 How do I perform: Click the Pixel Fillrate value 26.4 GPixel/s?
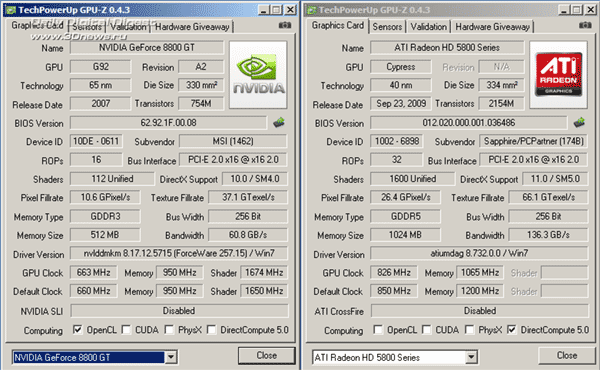[406, 197]
